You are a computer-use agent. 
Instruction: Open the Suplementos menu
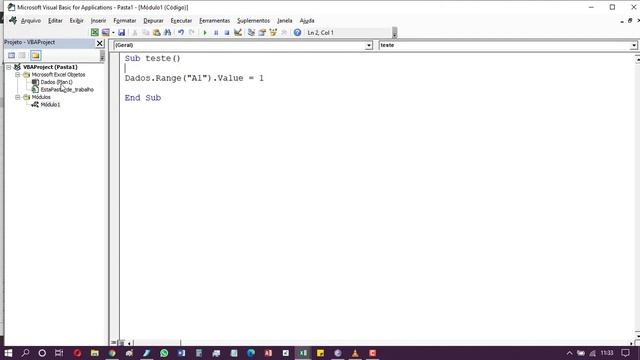coord(253,20)
